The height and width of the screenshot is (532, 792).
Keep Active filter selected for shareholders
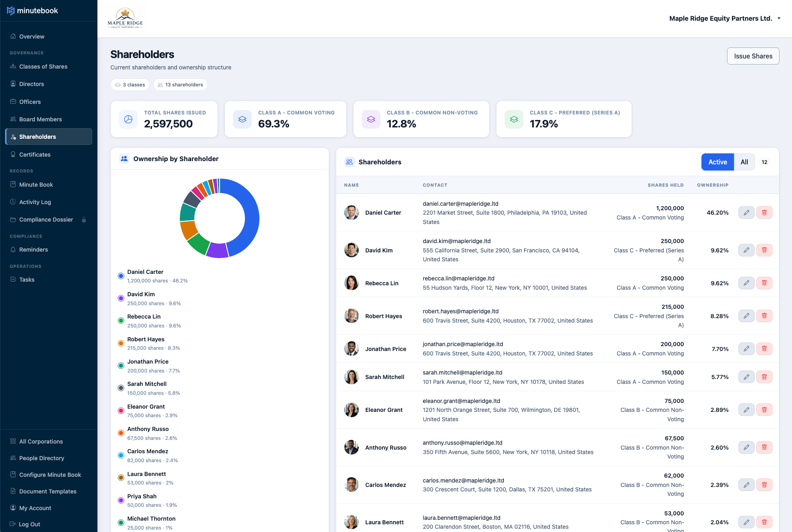(x=717, y=162)
